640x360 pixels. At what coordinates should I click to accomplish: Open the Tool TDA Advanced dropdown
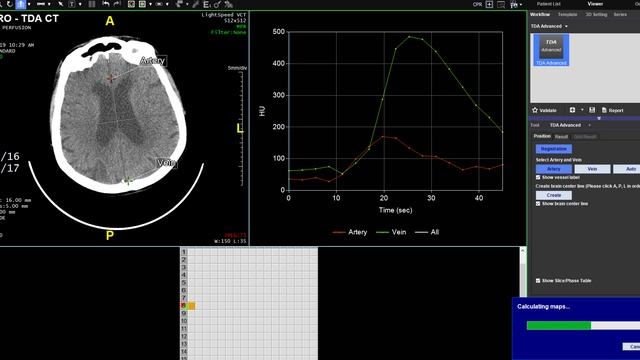589,125
